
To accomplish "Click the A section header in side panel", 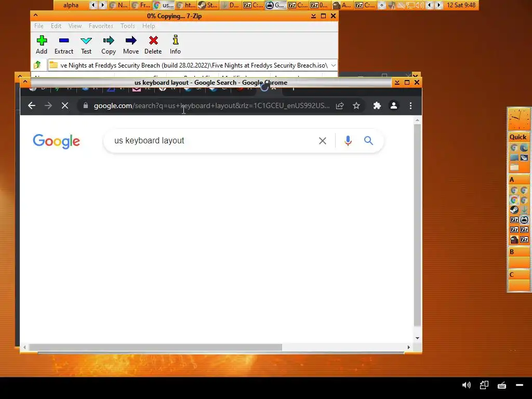I will [518, 179].
